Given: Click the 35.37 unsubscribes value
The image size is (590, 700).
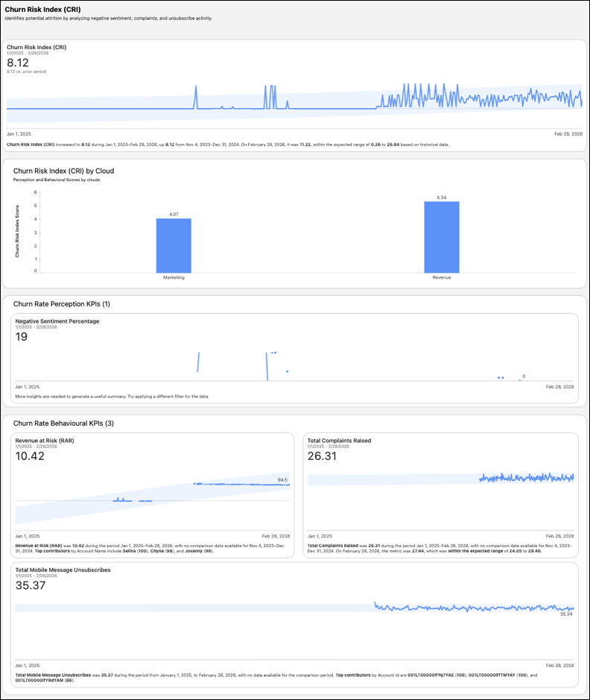Looking at the screenshot, I should pos(31,586).
